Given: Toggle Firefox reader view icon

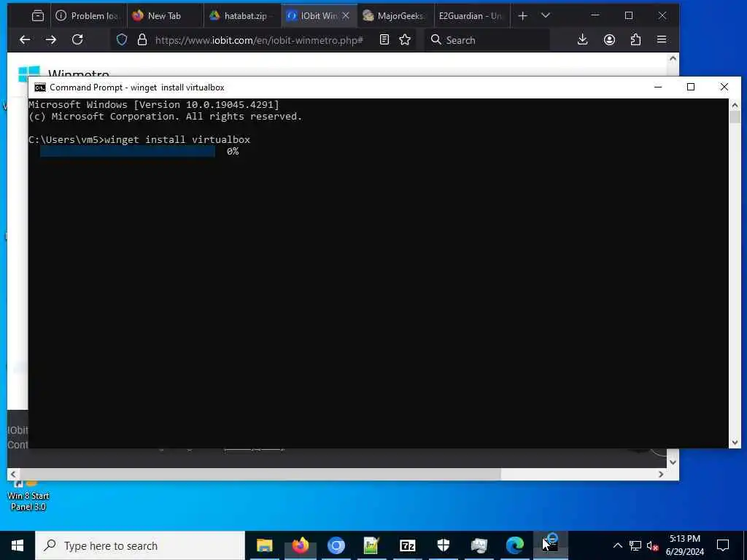Looking at the screenshot, I should point(384,40).
